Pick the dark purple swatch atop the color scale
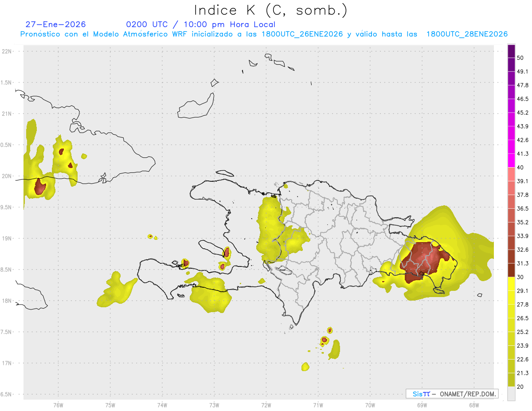This screenshot has height=411, width=532. (511, 51)
